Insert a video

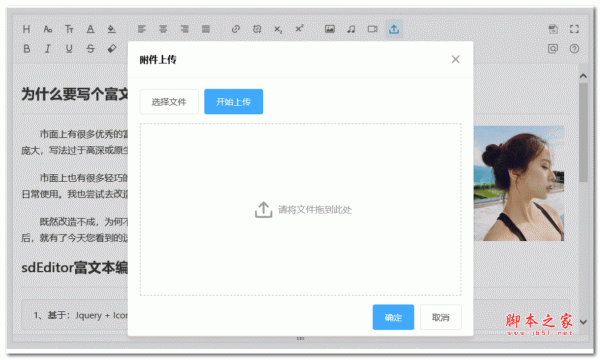pos(372,29)
